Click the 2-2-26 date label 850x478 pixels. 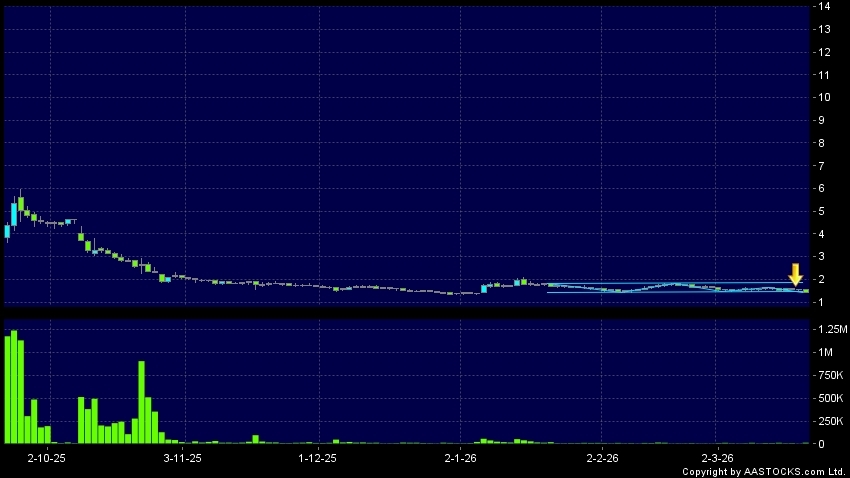[602, 457]
